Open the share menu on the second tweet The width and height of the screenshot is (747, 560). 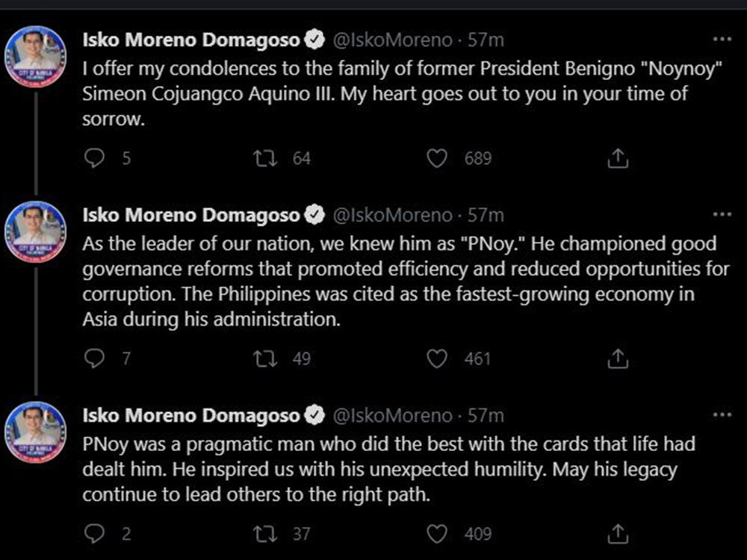tap(617, 359)
